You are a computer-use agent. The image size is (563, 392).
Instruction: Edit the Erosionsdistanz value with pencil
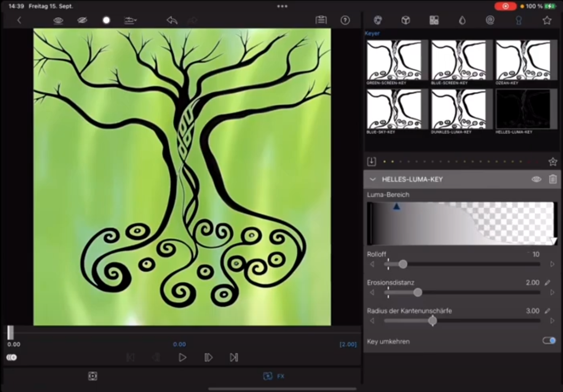click(548, 282)
